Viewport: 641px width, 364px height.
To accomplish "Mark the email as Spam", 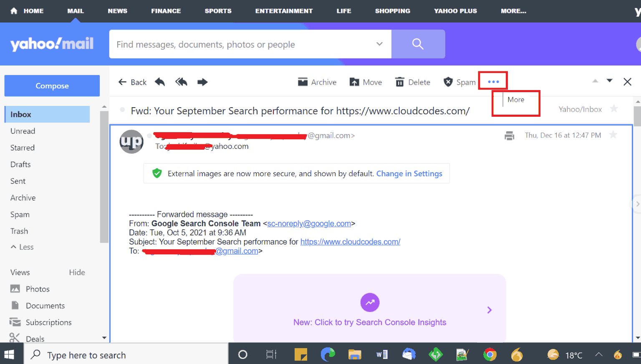I will coord(459,82).
